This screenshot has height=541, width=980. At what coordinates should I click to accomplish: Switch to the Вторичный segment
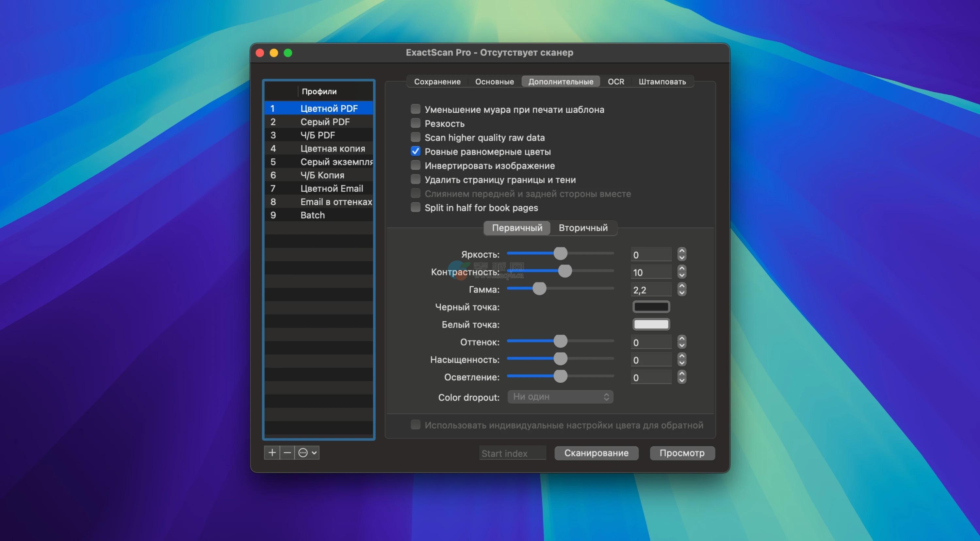(x=583, y=228)
